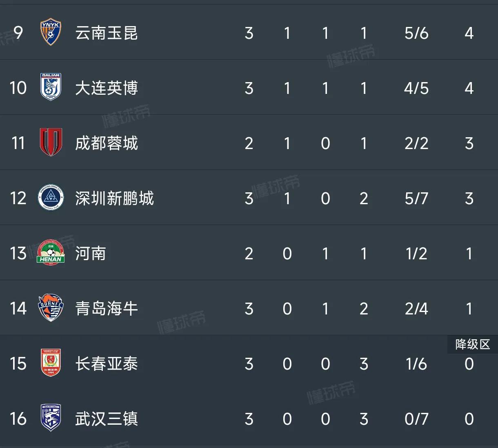498x448 pixels.
Task: Open the Shenzhen Peng City round badge
Action: click(51, 198)
